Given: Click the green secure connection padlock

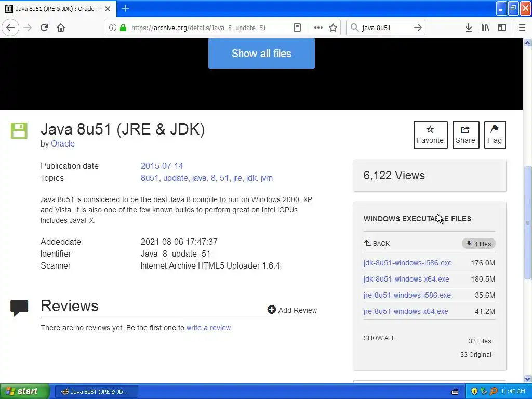Looking at the screenshot, I should pos(123,28).
